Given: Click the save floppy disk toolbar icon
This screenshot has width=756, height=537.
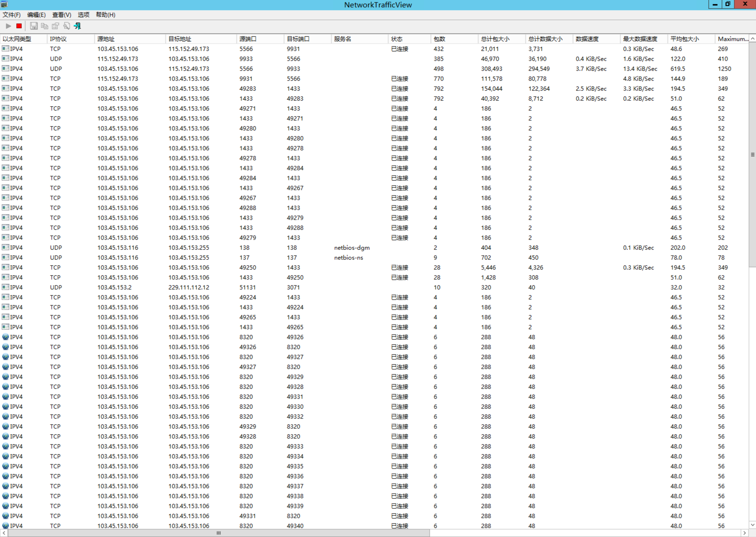Looking at the screenshot, I should (34, 26).
